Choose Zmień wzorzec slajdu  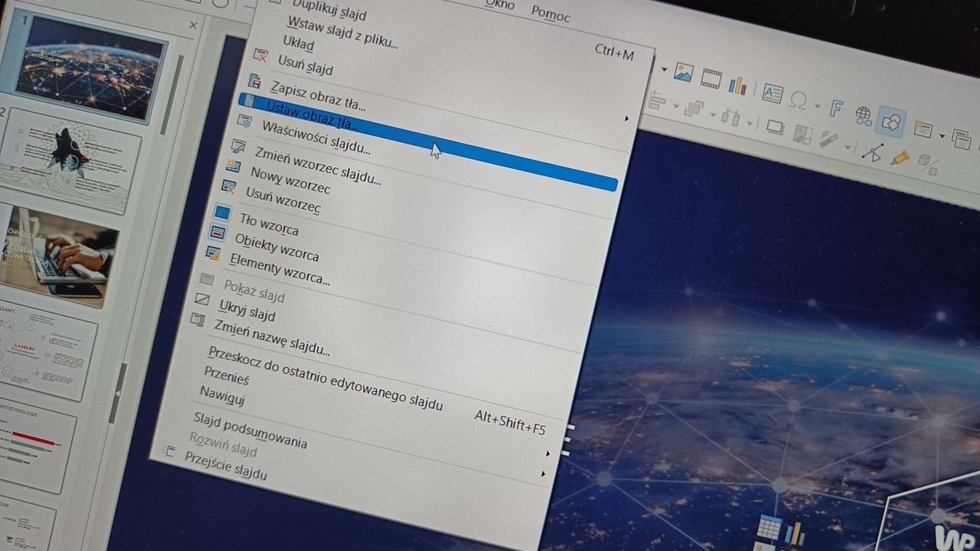317,164
